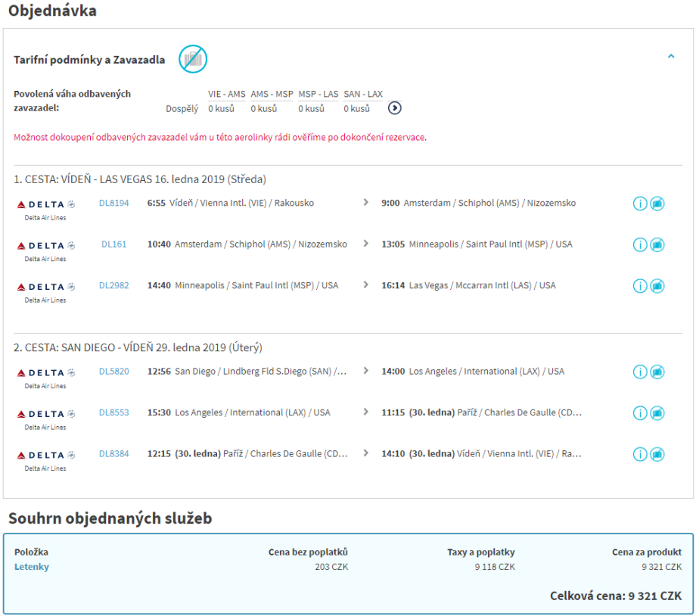Open info icon for flight DL2982

coord(640,286)
